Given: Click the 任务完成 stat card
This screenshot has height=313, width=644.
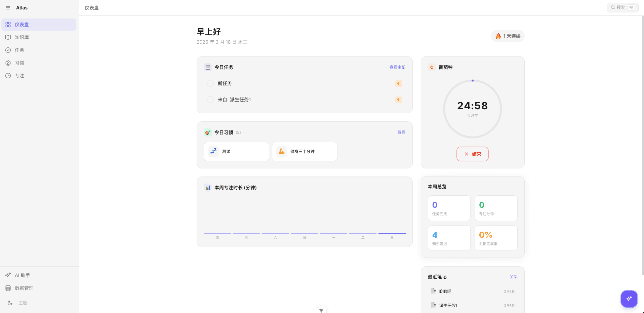Looking at the screenshot, I should coord(449,208).
